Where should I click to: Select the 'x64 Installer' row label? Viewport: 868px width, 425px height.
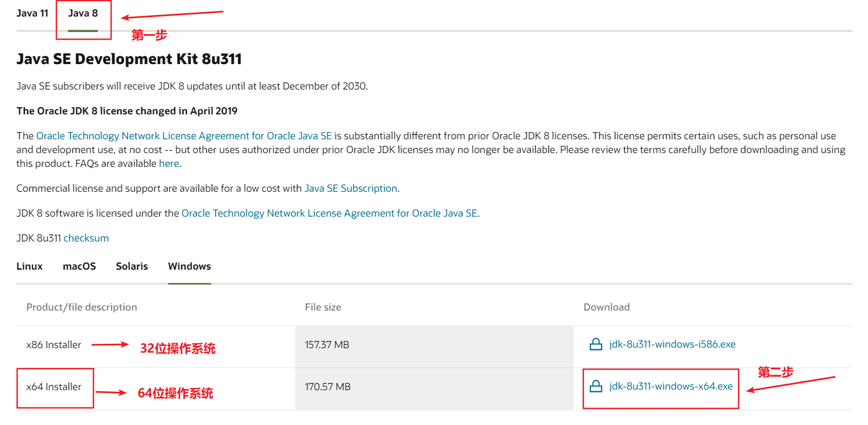[54, 387]
